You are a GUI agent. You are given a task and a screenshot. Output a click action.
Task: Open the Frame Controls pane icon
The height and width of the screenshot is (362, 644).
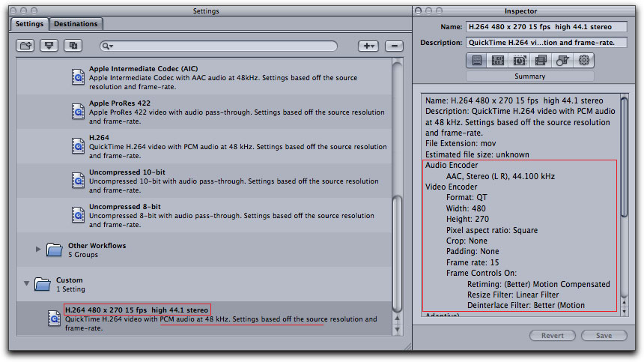point(519,61)
